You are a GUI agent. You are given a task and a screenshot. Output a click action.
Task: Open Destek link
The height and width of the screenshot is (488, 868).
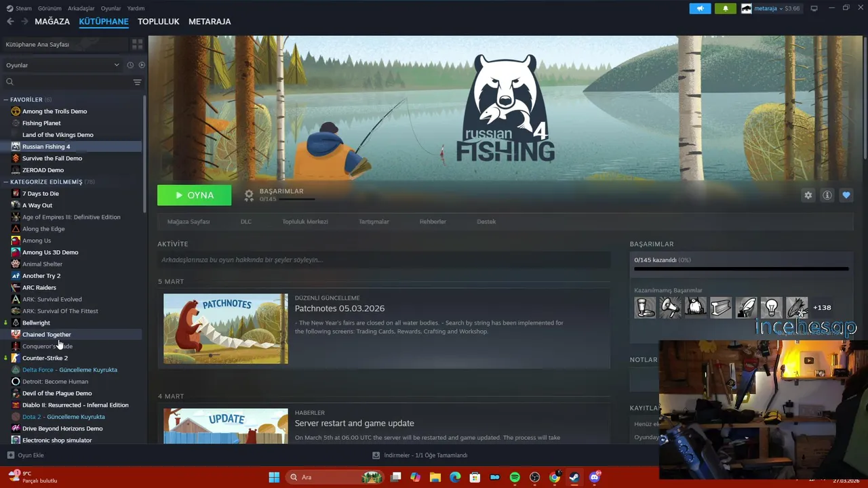tap(486, 222)
